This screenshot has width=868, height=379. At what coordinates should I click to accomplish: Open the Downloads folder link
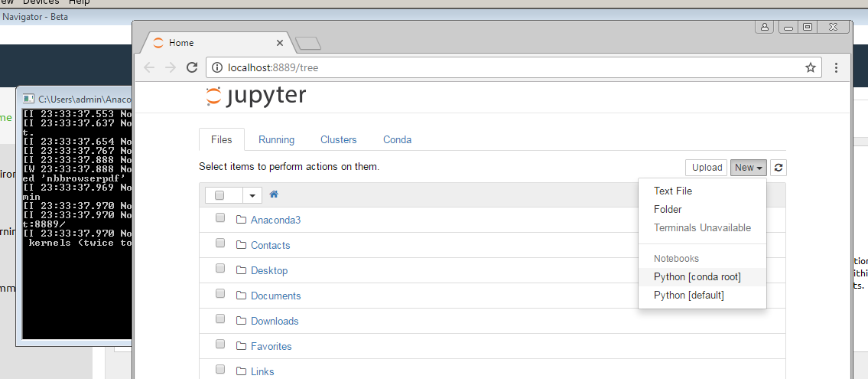point(275,322)
